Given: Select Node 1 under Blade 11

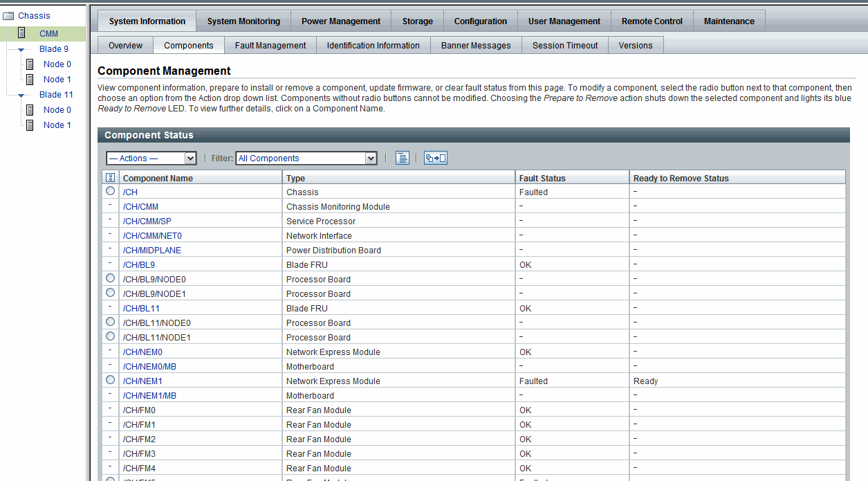Looking at the screenshot, I should (x=57, y=125).
